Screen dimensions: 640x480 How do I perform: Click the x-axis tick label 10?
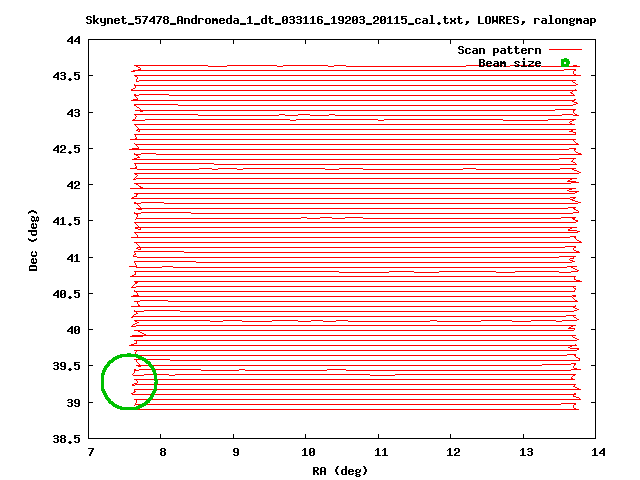[308, 452]
